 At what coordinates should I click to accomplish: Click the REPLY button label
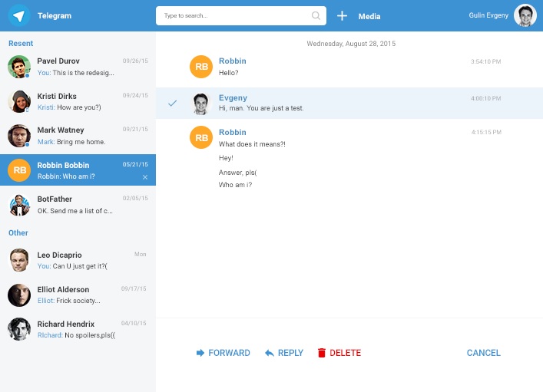(290, 353)
